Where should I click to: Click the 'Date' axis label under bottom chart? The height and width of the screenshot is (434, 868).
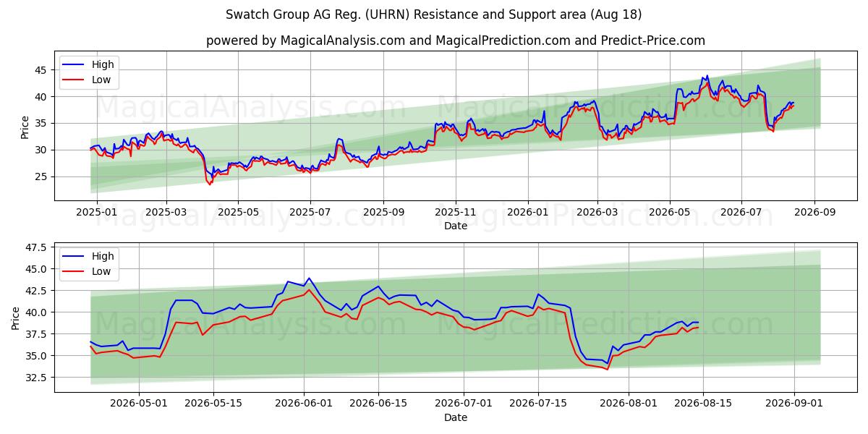click(456, 417)
